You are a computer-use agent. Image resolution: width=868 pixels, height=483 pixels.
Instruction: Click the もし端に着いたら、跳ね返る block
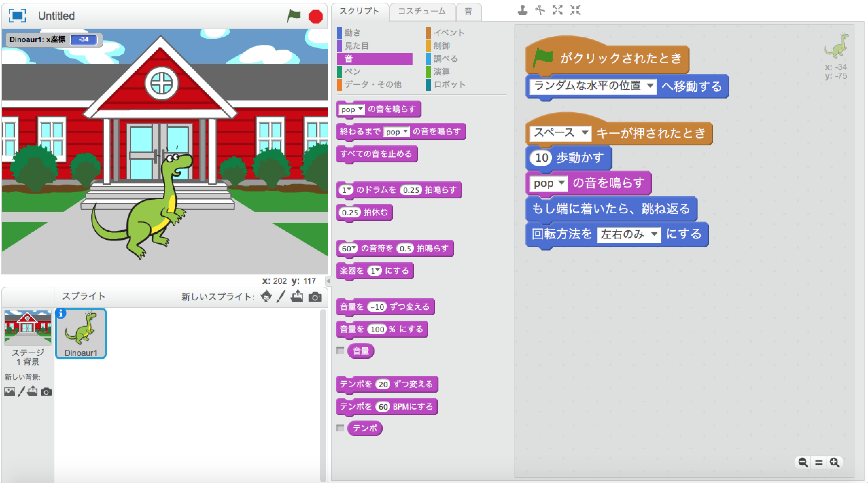(x=611, y=209)
